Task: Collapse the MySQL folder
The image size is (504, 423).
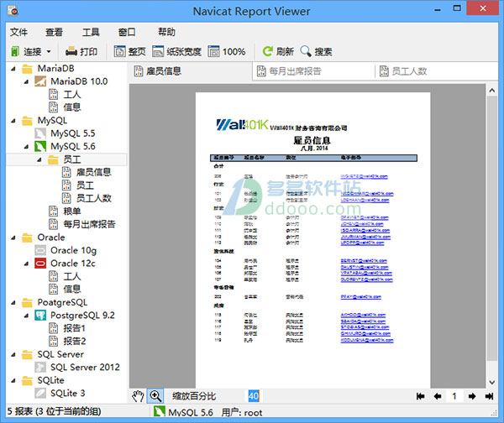Action: (x=13, y=121)
